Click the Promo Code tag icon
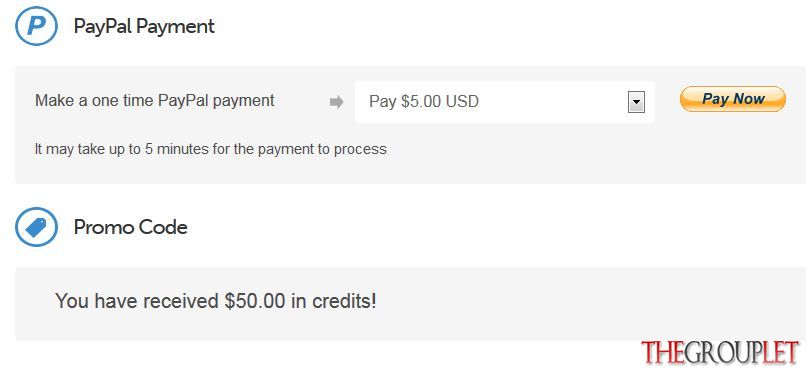The width and height of the screenshot is (806, 371). tap(36, 227)
